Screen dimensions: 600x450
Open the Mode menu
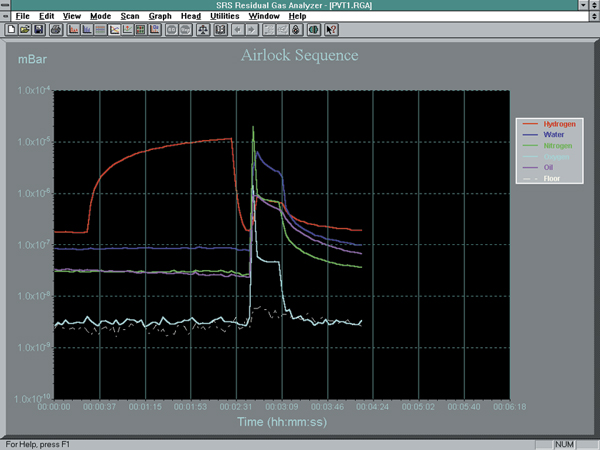click(101, 16)
